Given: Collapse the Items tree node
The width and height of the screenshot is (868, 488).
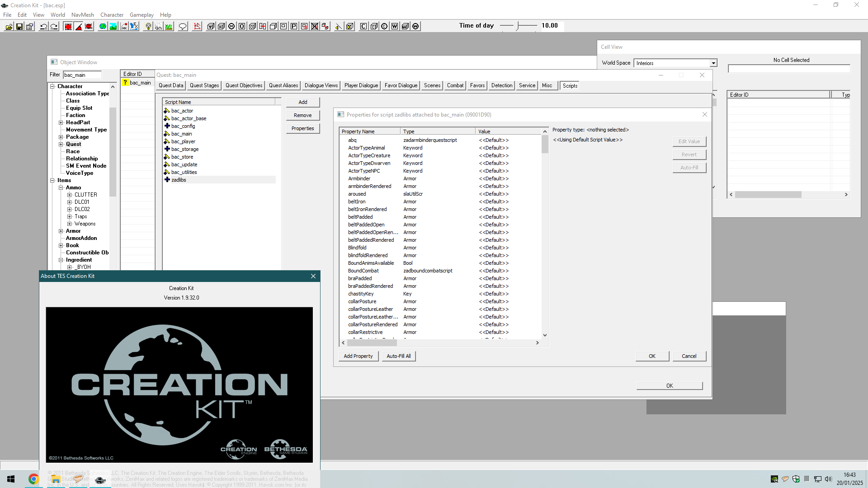Looking at the screenshot, I should coord(52,180).
